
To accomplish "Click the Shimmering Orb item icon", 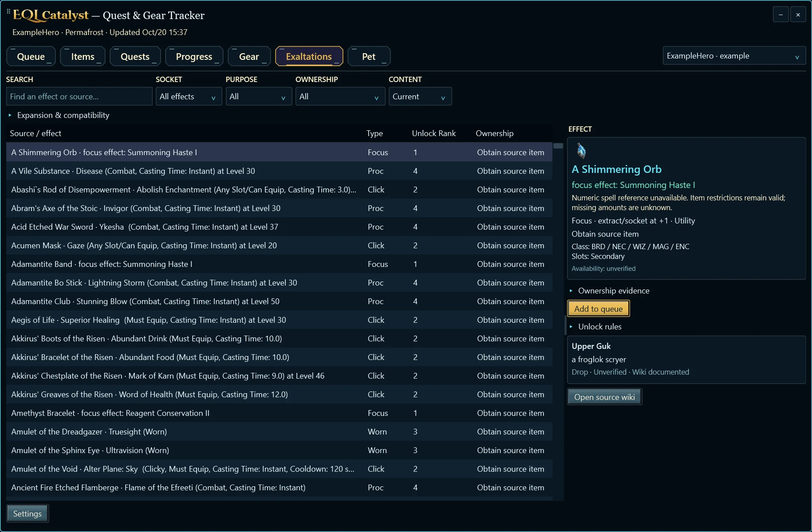I will [581, 151].
